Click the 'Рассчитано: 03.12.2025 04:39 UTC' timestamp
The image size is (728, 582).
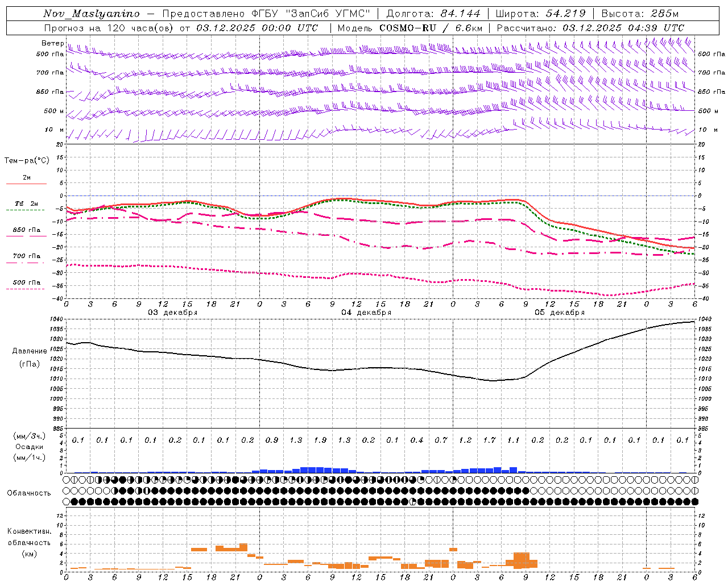590,28
